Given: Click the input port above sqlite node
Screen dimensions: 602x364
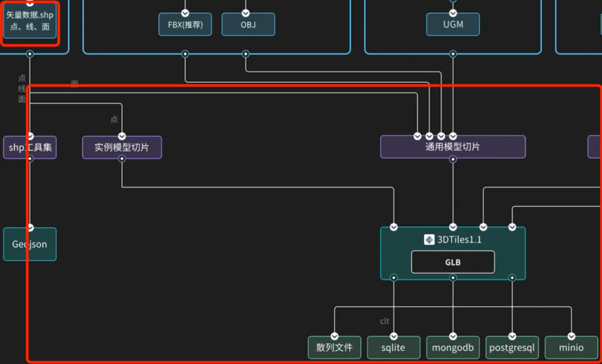Looking at the screenshot, I should pyautogui.click(x=394, y=336).
